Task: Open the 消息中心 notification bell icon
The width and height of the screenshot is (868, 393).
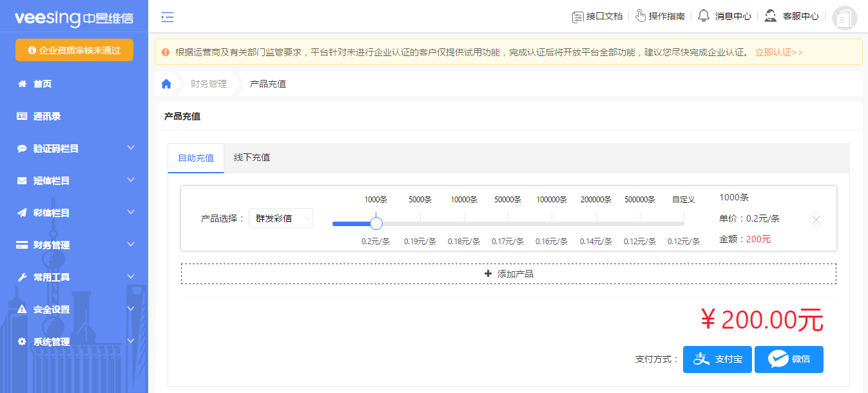Action: [702, 17]
